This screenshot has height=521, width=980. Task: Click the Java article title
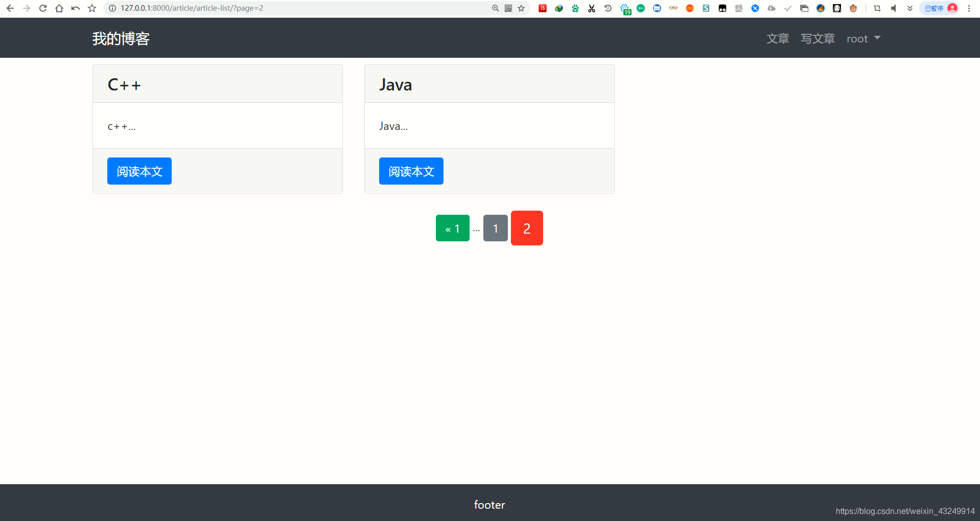pos(395,85)
